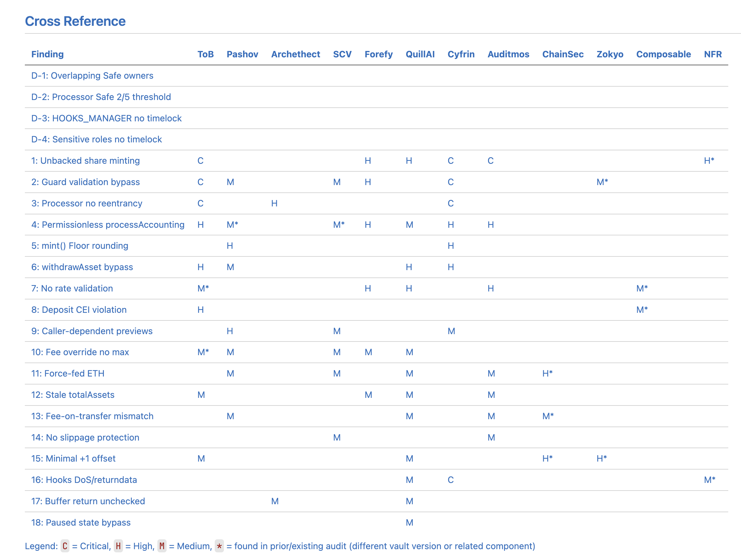741x560 pixels.
Task: Select finding 9: Caller-dependent previews
Action: point(92,331)
